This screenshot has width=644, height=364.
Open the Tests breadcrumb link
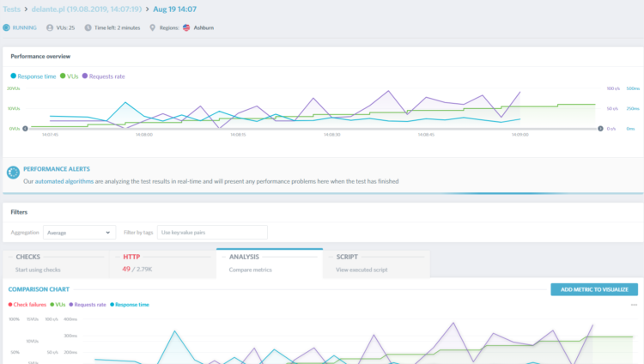point(11,9)
